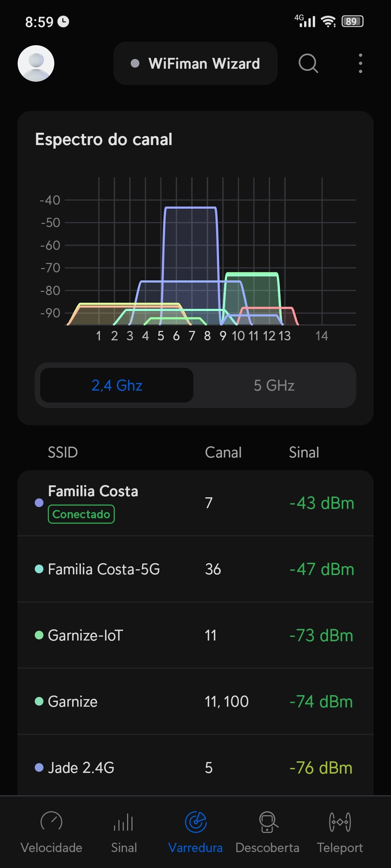
Task: Tap the channel 14 marker on spectrum
Action: [321, 336]
